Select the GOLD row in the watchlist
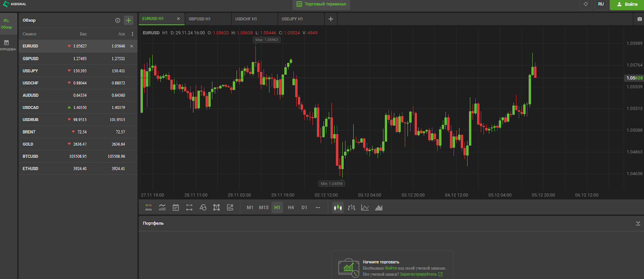Viewport: 644px width, 279px height. (78, 144)
